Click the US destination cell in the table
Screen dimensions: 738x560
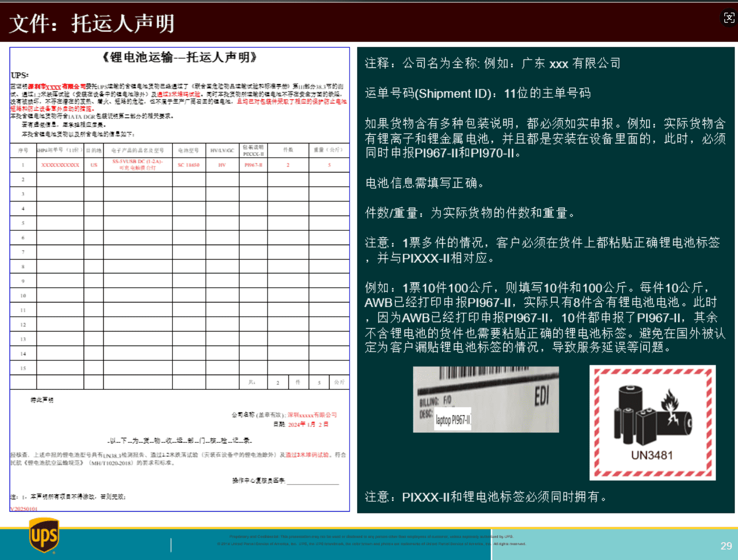click(94, 165)
